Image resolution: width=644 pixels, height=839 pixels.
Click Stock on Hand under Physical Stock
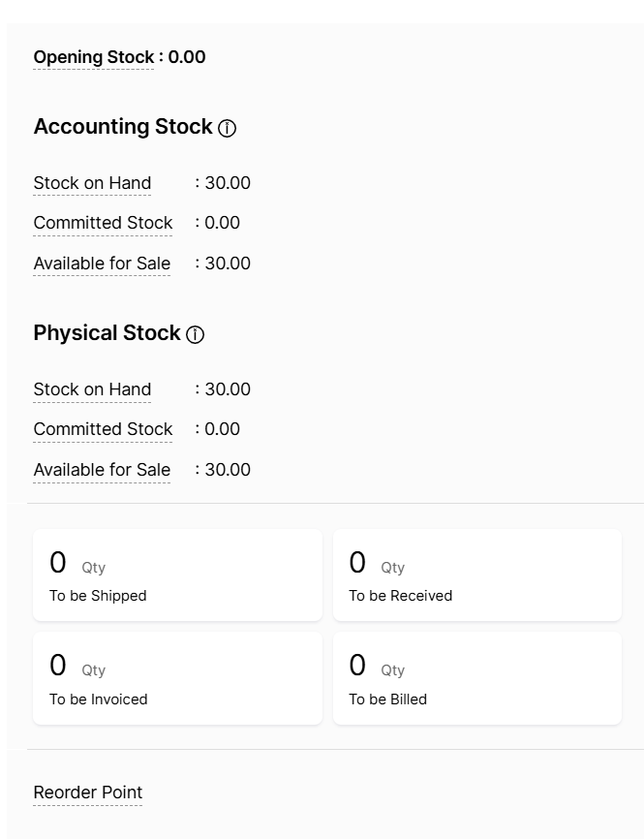point(92,389)
